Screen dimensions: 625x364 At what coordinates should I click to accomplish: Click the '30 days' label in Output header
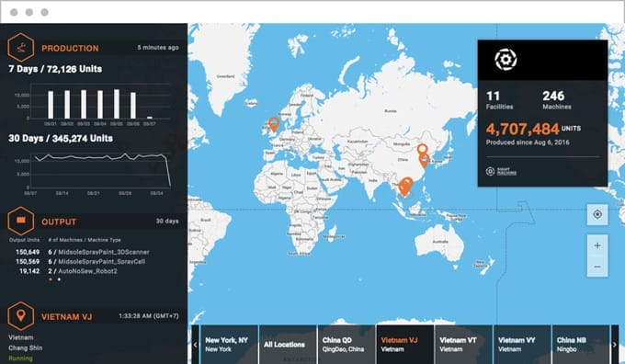[x=167, y=221]
